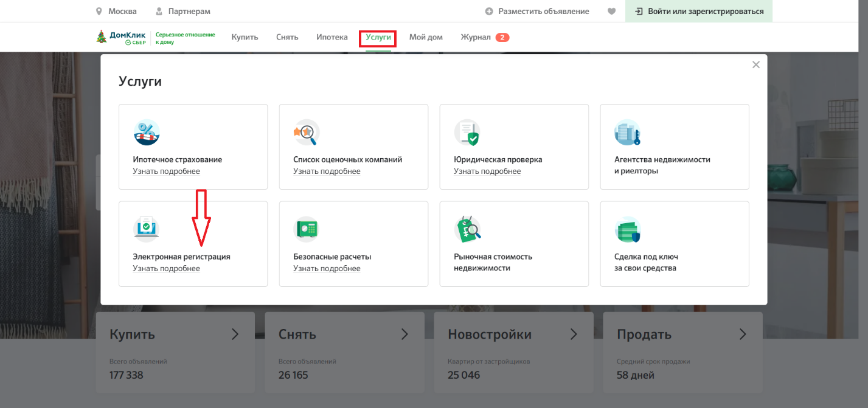Select the Мой дом menu item
This screenshot has width=868, height=408.
pos(426,37)
